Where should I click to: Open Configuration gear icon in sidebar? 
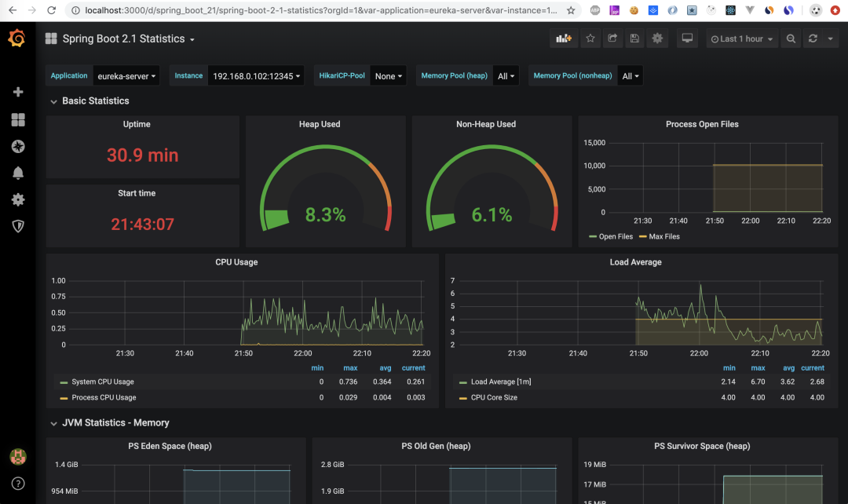(18, 199)
